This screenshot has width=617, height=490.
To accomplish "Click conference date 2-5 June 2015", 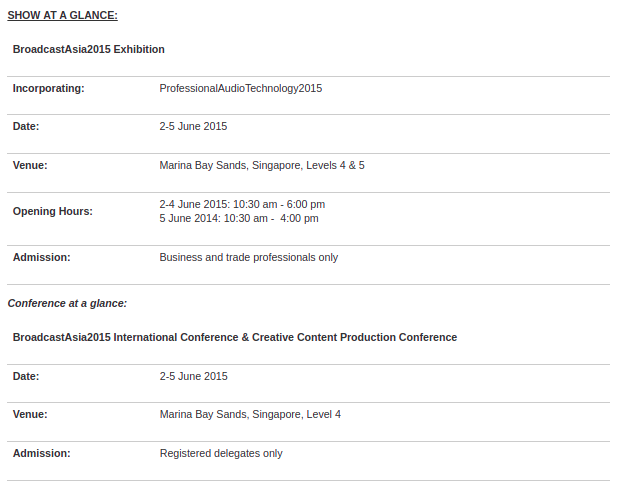I will click(194, 376).
